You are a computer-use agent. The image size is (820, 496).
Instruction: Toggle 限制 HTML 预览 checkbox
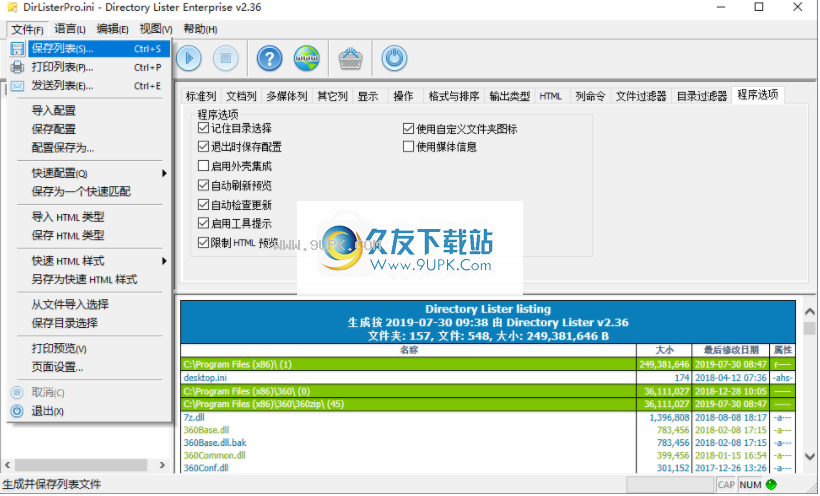(203, 242)
